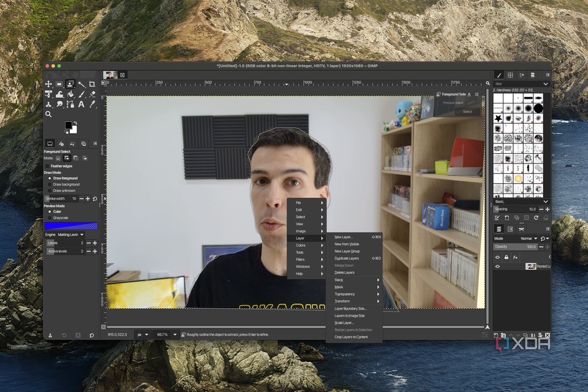Hide the Pasted Layer with eye icon
The image size is (588, 392).
pos(497,266)
